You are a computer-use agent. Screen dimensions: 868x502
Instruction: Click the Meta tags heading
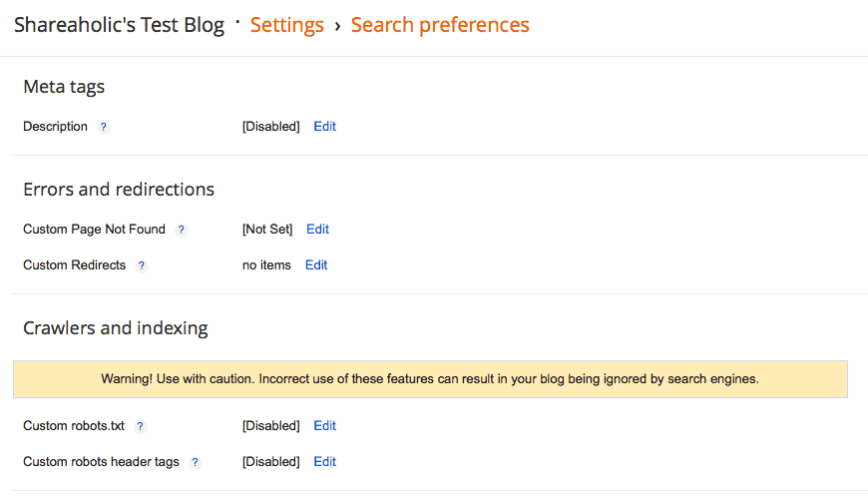[64, 87]
